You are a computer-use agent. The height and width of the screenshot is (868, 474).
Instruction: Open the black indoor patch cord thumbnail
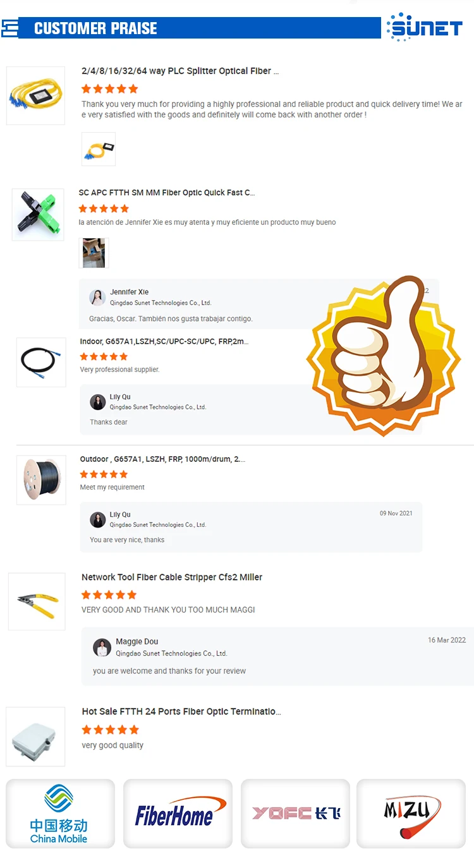click(x=41, y=362)
